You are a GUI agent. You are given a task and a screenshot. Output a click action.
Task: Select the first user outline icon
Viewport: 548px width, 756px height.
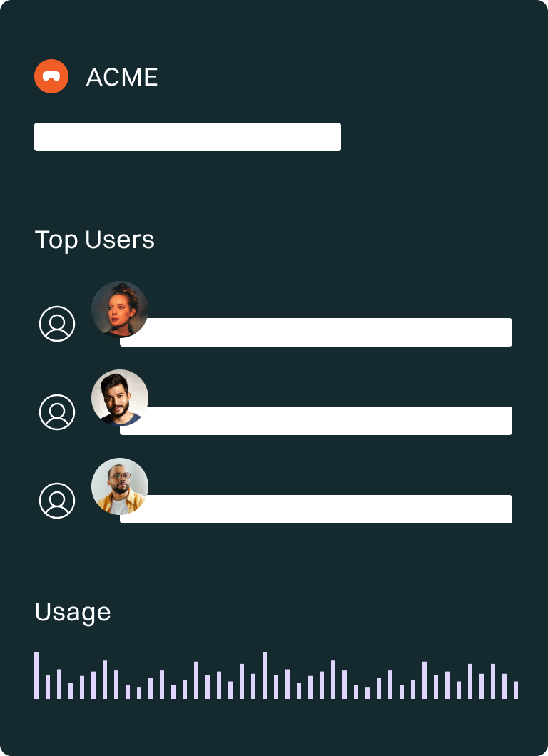coord(57,324)
